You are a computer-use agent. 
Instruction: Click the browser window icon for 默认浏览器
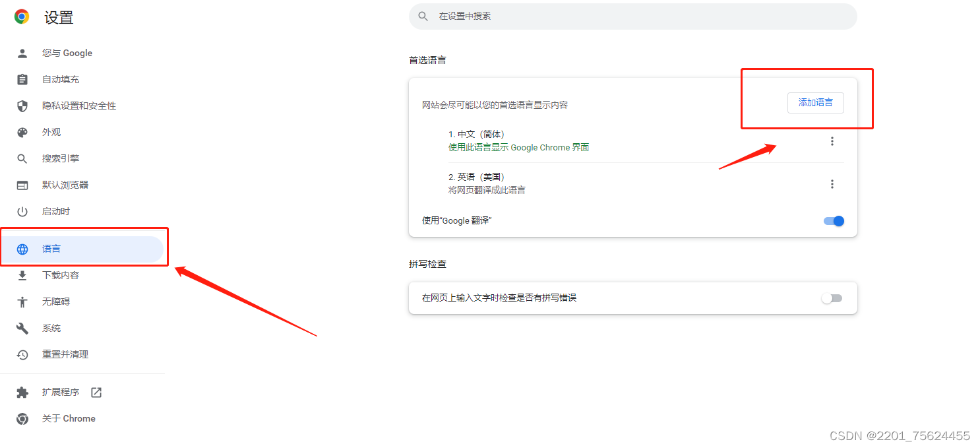click(22, 185)
